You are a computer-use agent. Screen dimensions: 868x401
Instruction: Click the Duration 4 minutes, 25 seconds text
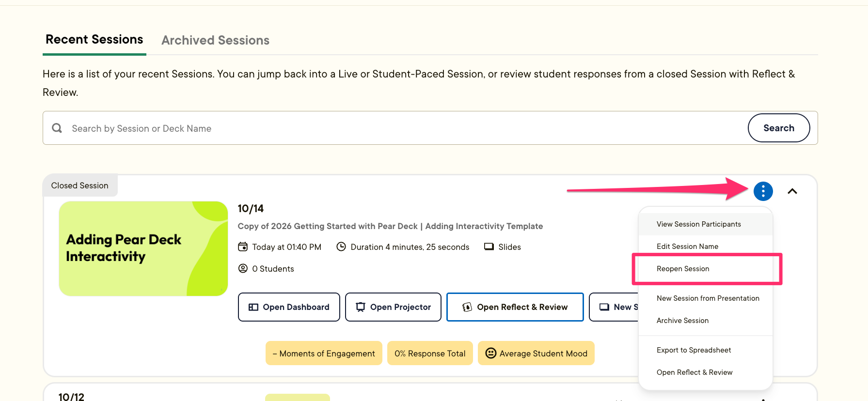[410, 247]
